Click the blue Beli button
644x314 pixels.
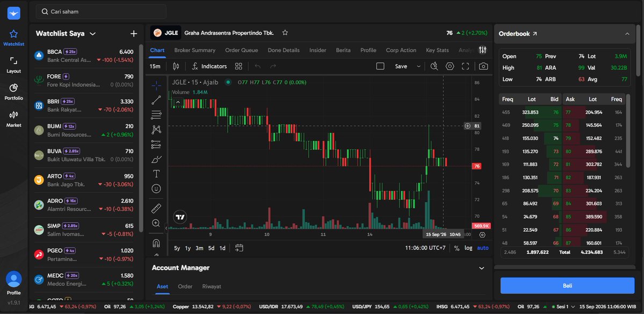click(567, 286)
